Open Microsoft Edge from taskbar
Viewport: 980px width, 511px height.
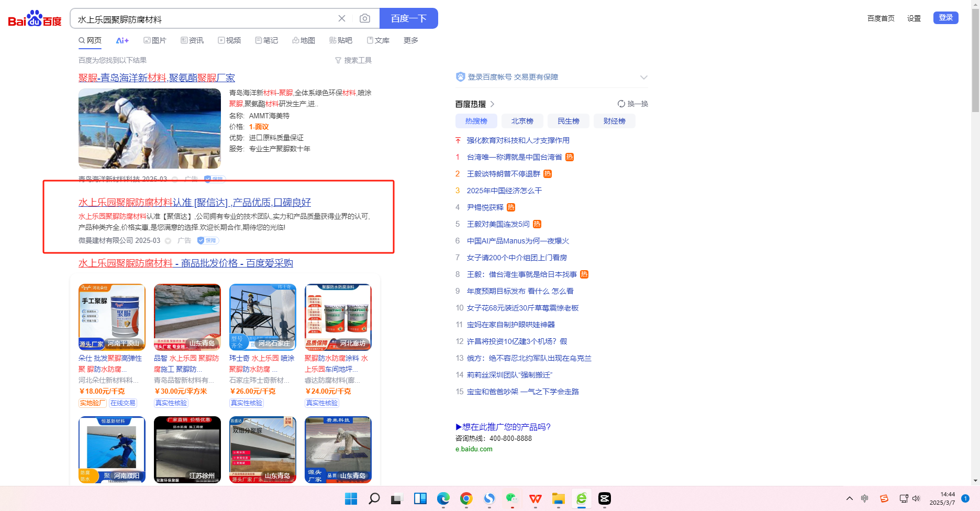click(x=443, y=498)
